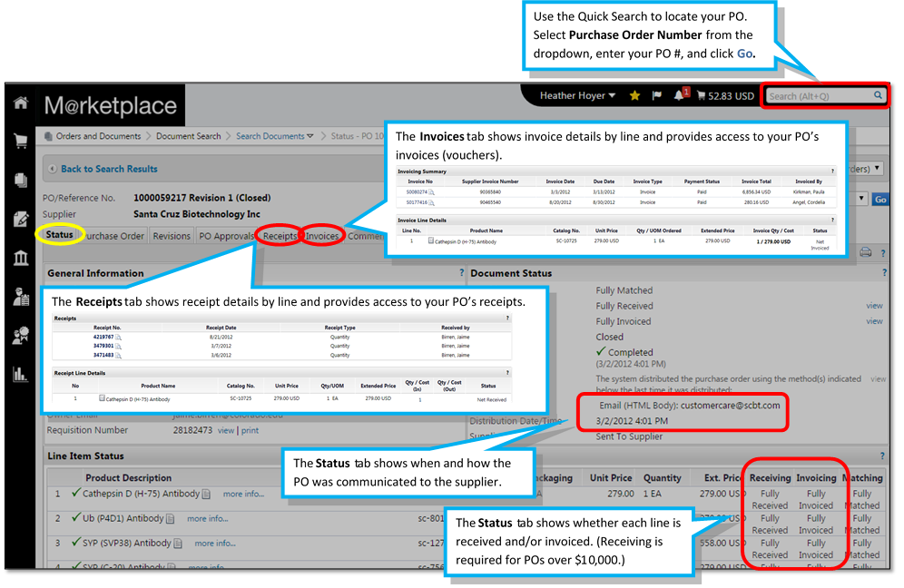
Task: Select email customercare@scbt.com text
Action: (x=730, y=406)
